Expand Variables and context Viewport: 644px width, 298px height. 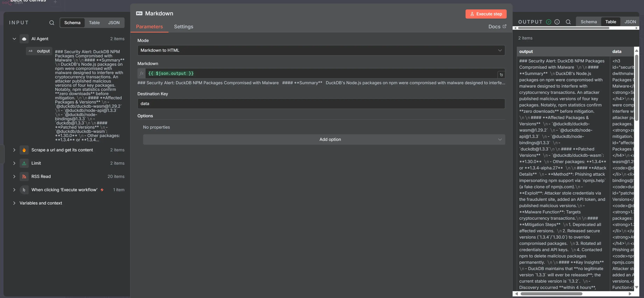14,203
